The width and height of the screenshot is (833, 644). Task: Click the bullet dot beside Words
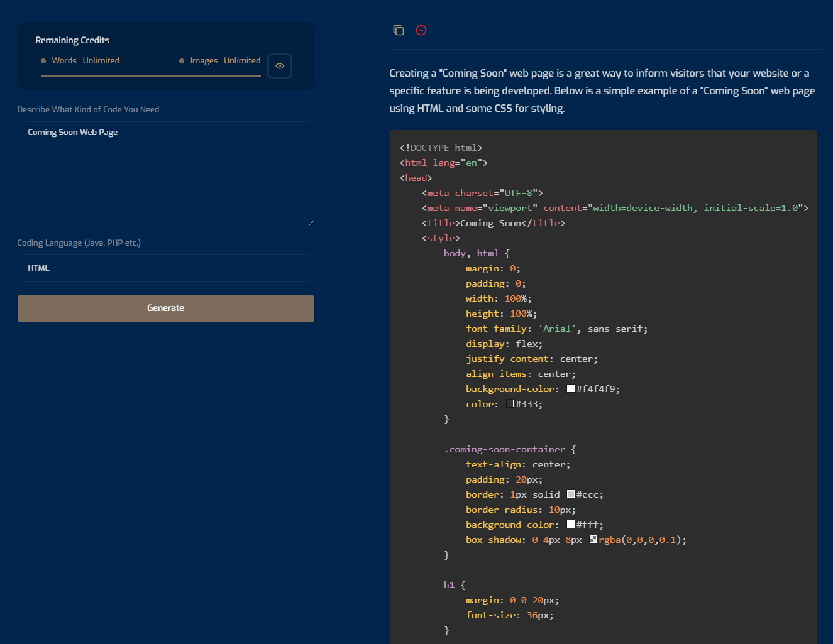click(x=43, y=61)
